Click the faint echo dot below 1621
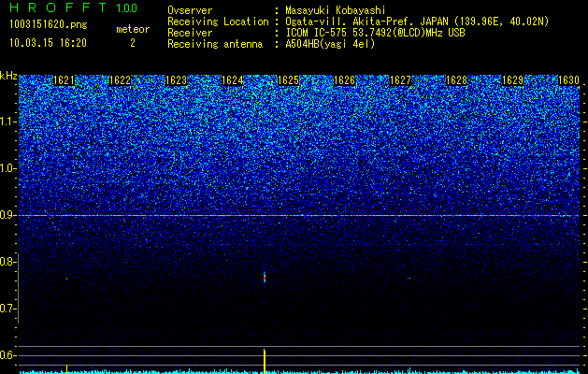588x374 pixels. [x=66, y=279]
